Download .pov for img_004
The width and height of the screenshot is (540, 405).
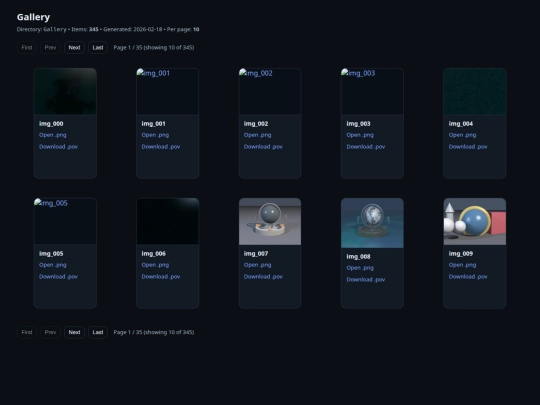coord(468,147)
